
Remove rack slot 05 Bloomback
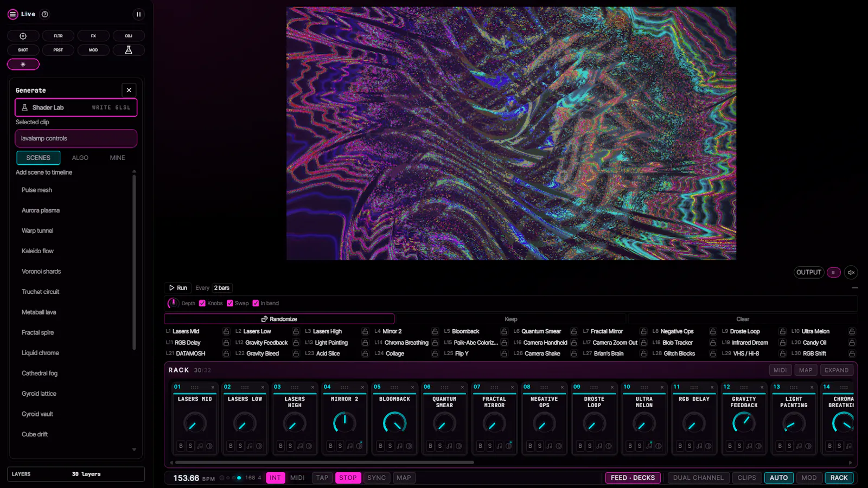(412, 387)
